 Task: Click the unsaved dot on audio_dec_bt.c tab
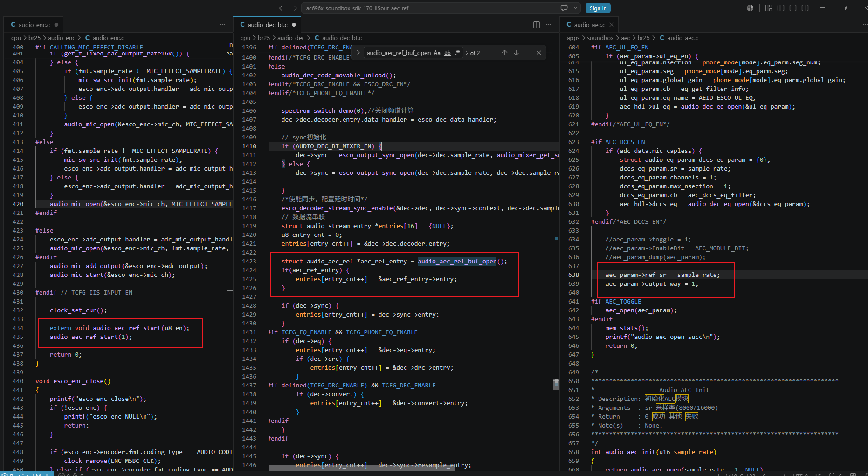coord(294,25)
